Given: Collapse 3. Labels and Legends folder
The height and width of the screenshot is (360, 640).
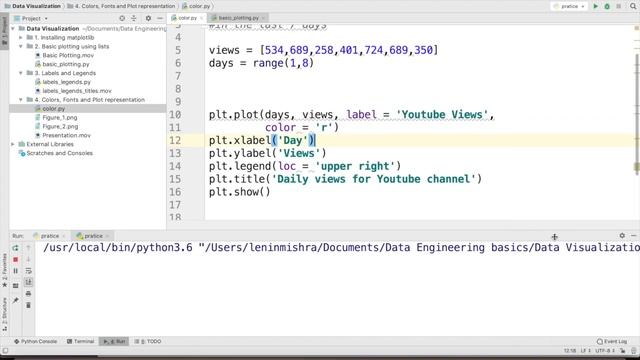Looking at the screenshot, I should click(x=21, y=73).
